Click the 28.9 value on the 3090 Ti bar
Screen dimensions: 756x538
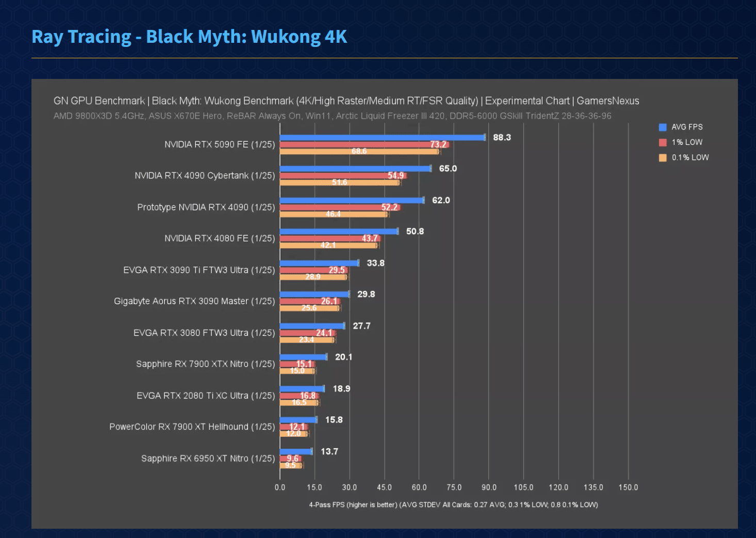(x=313, y=277)
